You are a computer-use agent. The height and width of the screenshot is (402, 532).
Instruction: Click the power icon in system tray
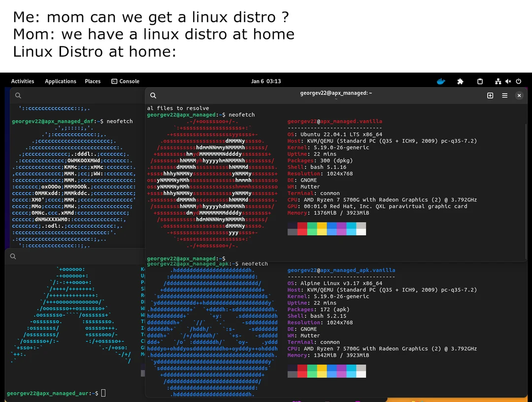[x=519, y=81]
